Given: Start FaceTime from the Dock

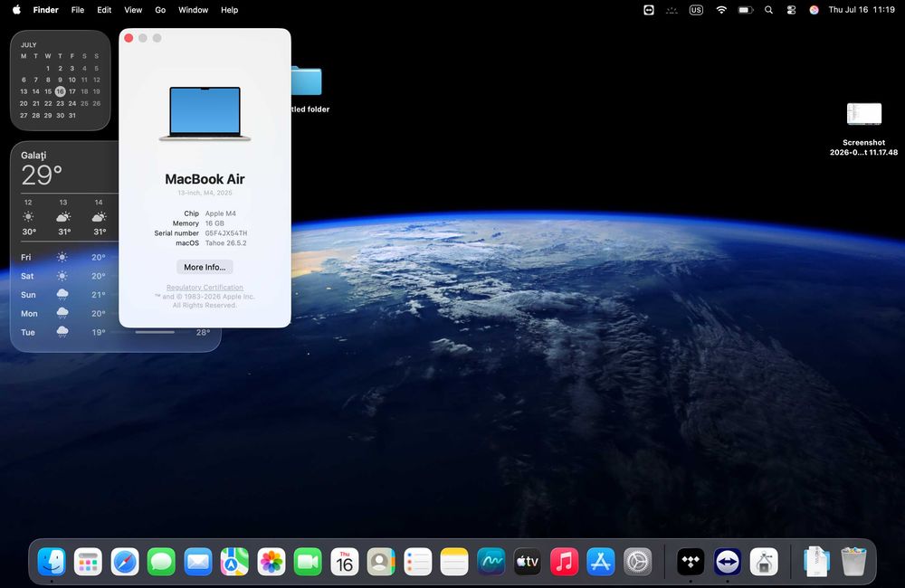Looking at the screenshot, I should tap(308, 562).
